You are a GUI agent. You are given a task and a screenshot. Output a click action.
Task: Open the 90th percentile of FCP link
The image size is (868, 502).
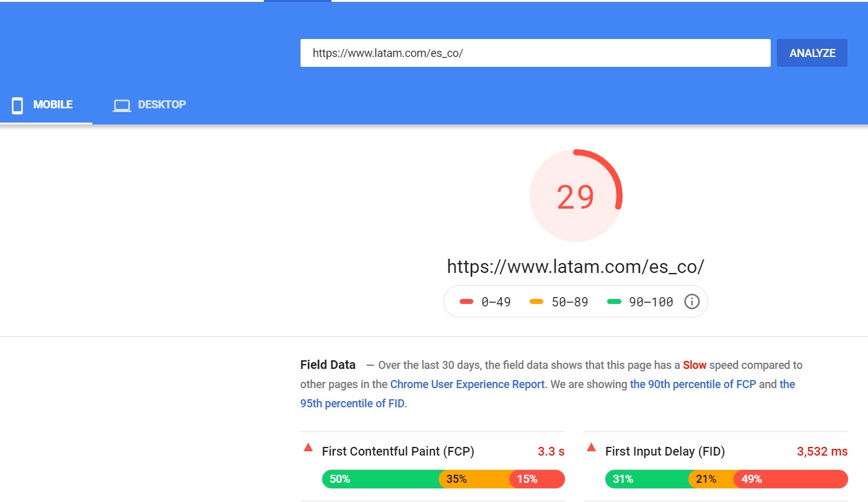point(693,384)
